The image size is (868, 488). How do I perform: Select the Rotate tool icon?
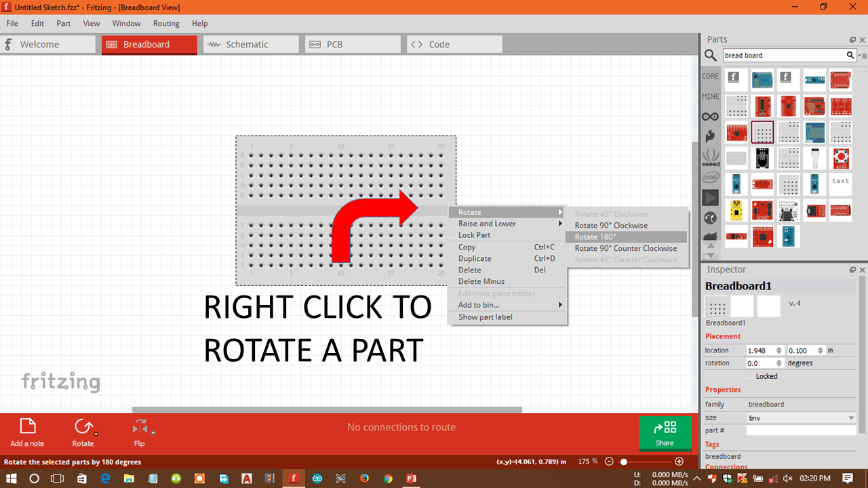click(83, 427)
